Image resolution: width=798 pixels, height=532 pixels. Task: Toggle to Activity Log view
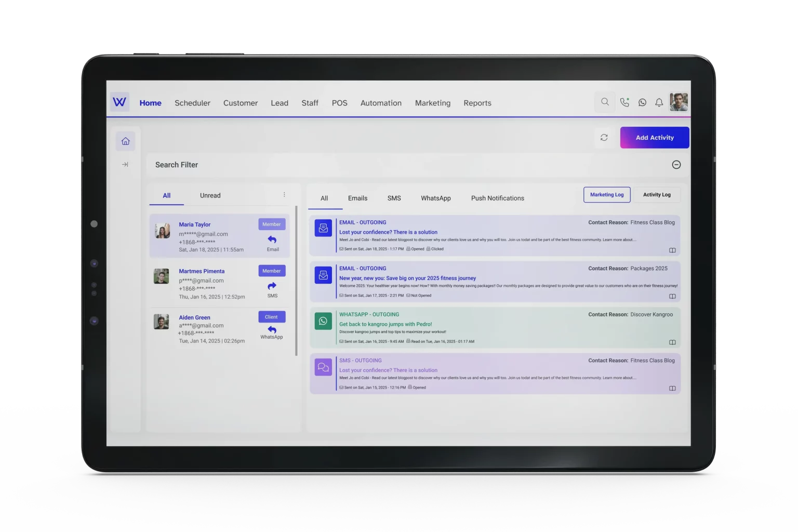[657, 195]
